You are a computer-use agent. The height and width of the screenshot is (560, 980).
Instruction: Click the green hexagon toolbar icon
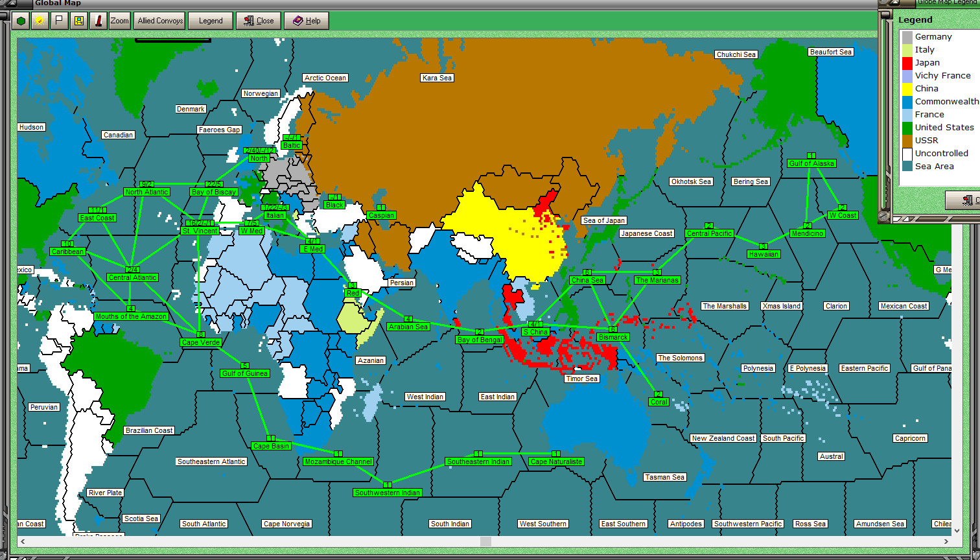[x=21, y=21]
